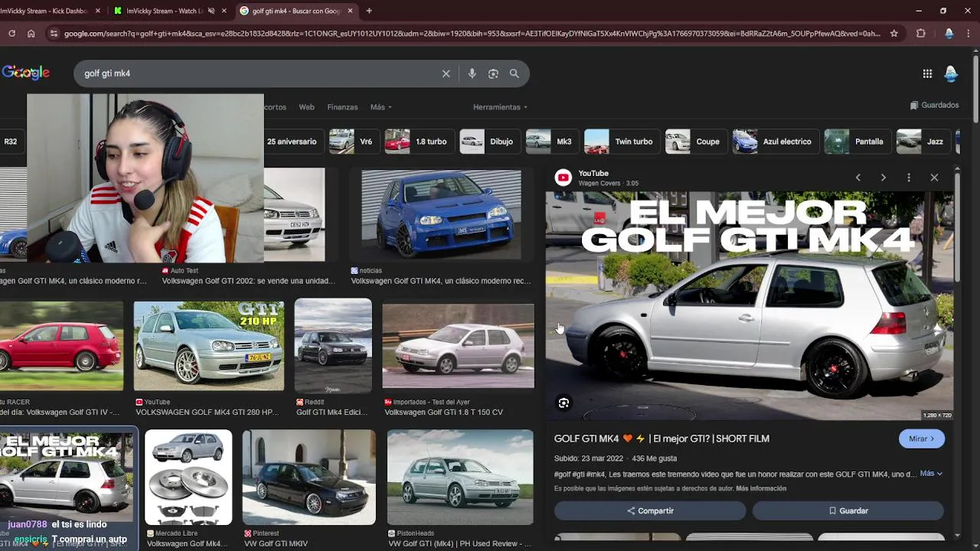
Task: Show the previous image in preview panel
Action: [857, 178]
